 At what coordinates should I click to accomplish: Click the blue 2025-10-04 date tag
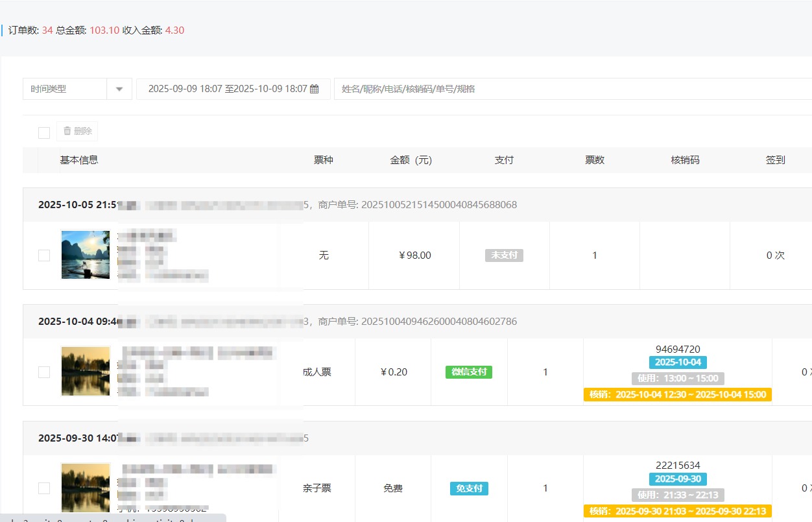pos(678,362)
